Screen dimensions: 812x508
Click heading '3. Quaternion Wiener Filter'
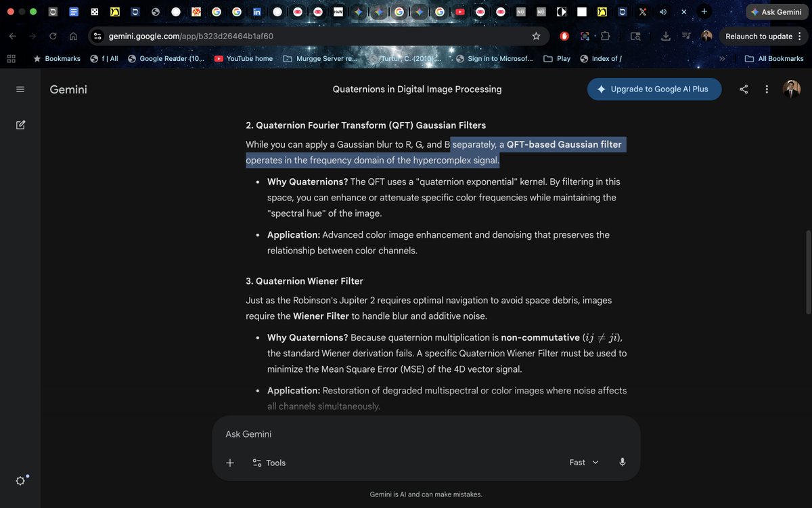click(x=304, y=281)
